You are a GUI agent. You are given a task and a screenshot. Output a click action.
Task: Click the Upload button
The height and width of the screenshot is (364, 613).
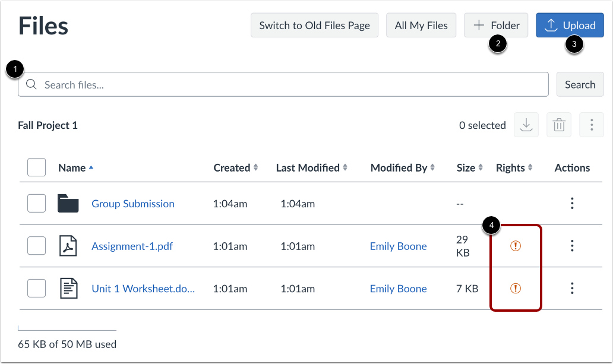coord(570,25)
